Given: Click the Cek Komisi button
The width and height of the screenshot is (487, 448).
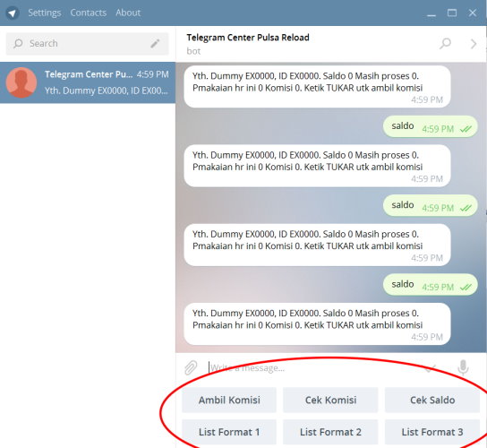Looking at the screenshot, I should click(x=330, y=400).
